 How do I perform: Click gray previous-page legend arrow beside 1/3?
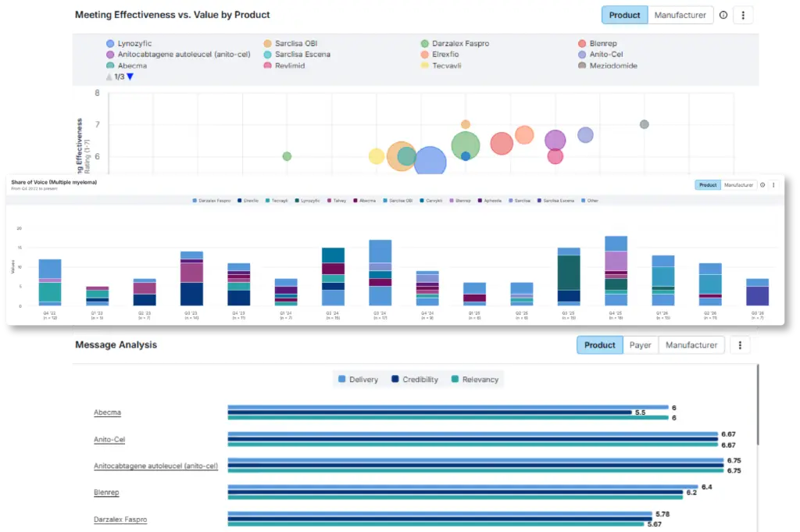(109, 77)
